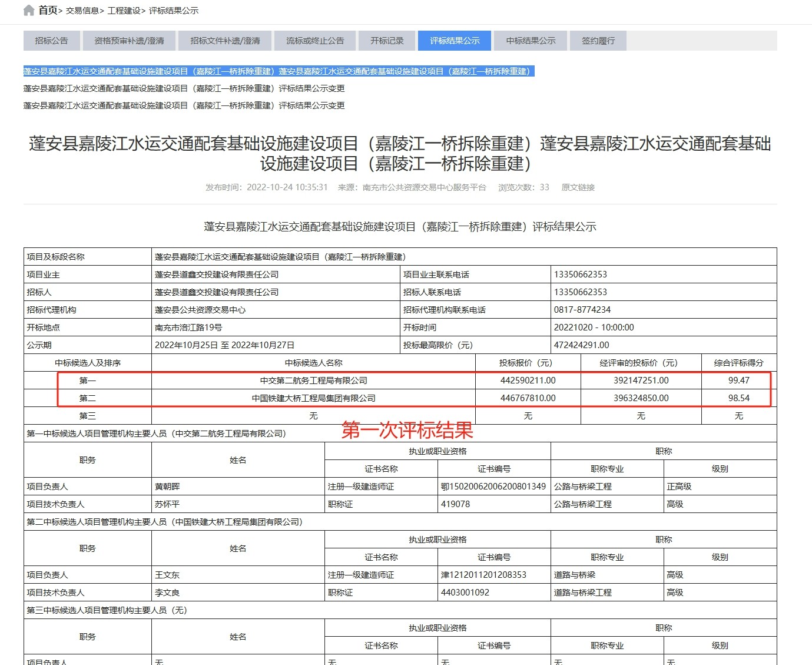Switch to the 招标公告 tab
The width and height of the screenshot is (812, 665).
[x=52, y=41]
